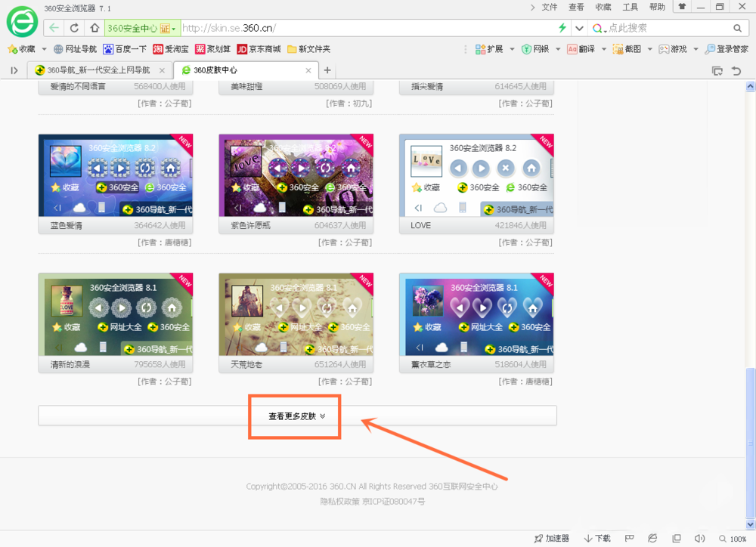The width and height of the screenshot is (756, 547).
Task: Focus the search input field
Action: [x=668, y=28]
